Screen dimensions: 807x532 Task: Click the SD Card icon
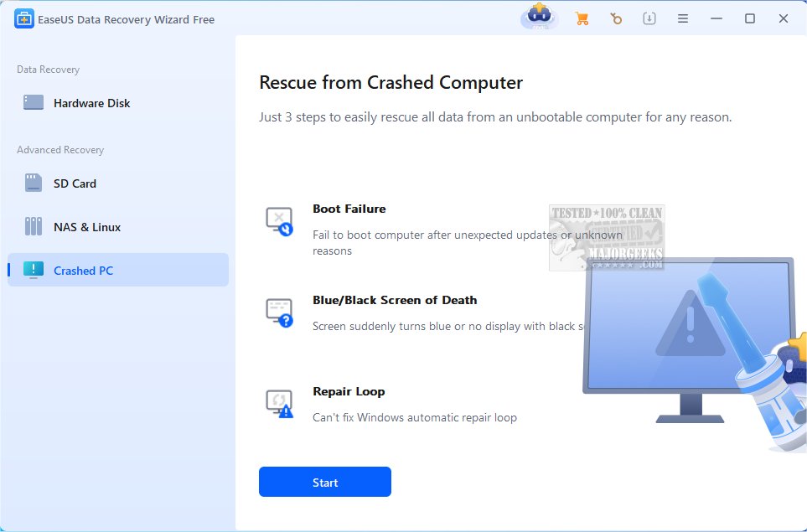[34, 183]
